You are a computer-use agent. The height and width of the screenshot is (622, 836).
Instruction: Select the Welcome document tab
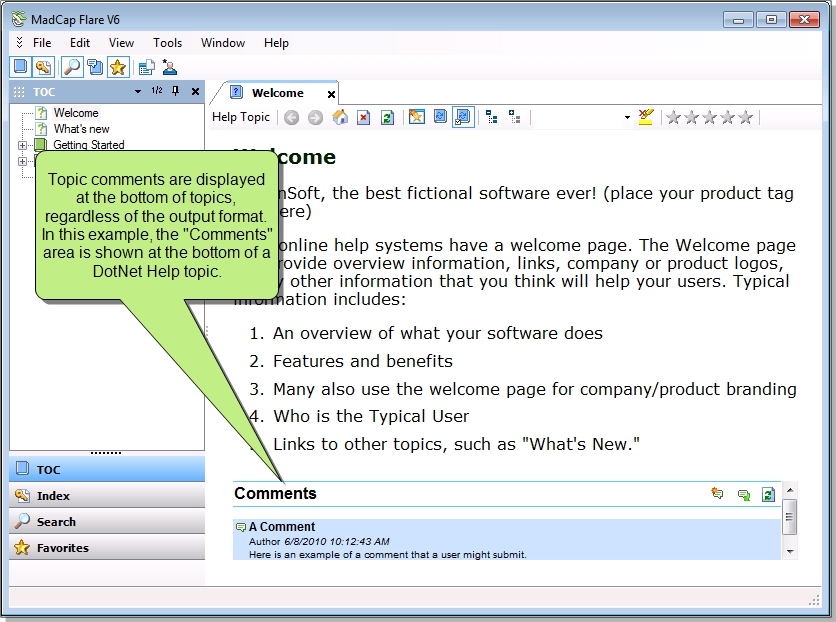pyautogui.click(x=277, y=93)
